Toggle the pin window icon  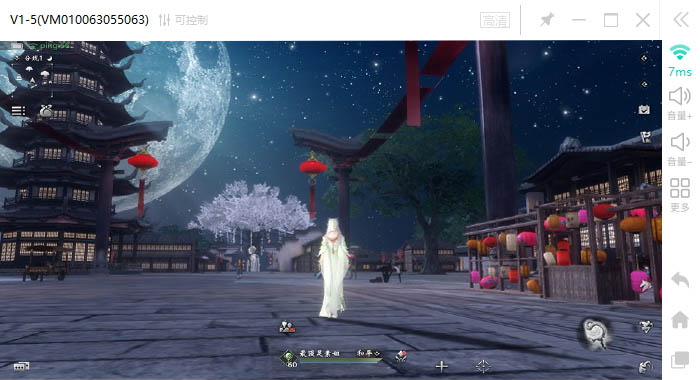(x=546, y=20)
